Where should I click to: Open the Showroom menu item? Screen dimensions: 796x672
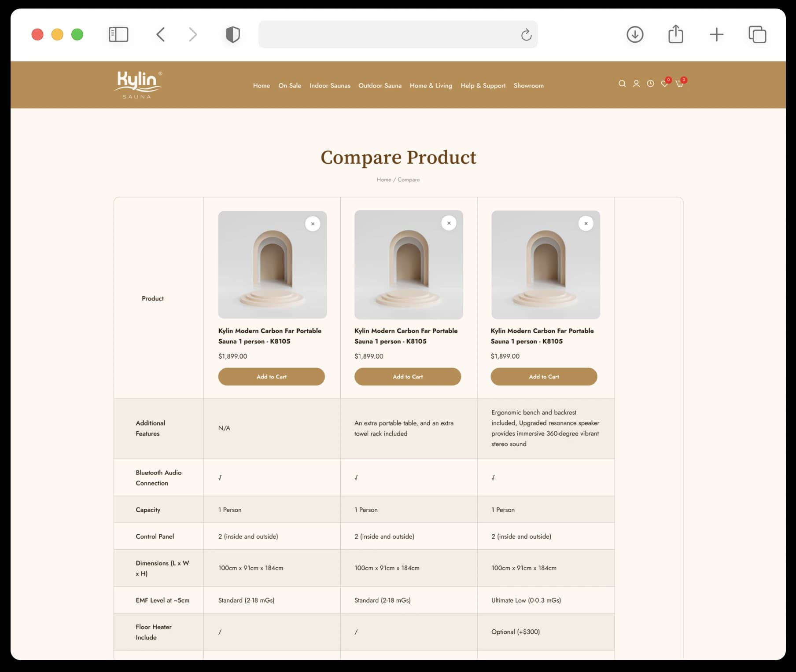(x=529, y=85)
